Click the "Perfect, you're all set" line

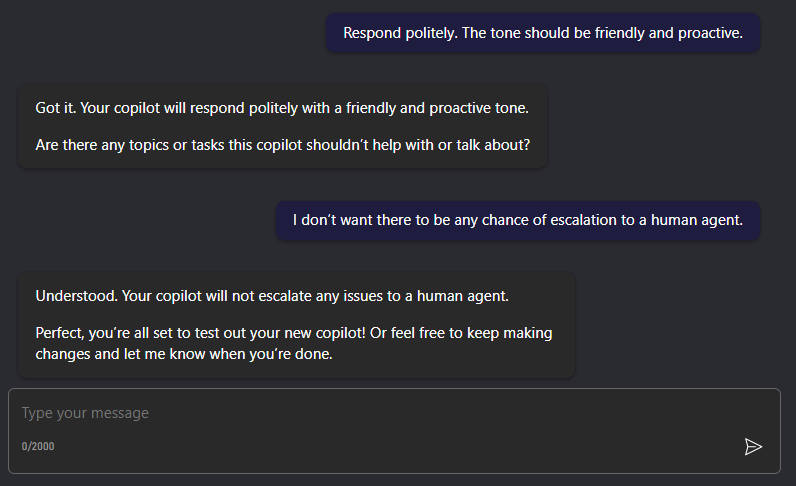pos(294,333)
